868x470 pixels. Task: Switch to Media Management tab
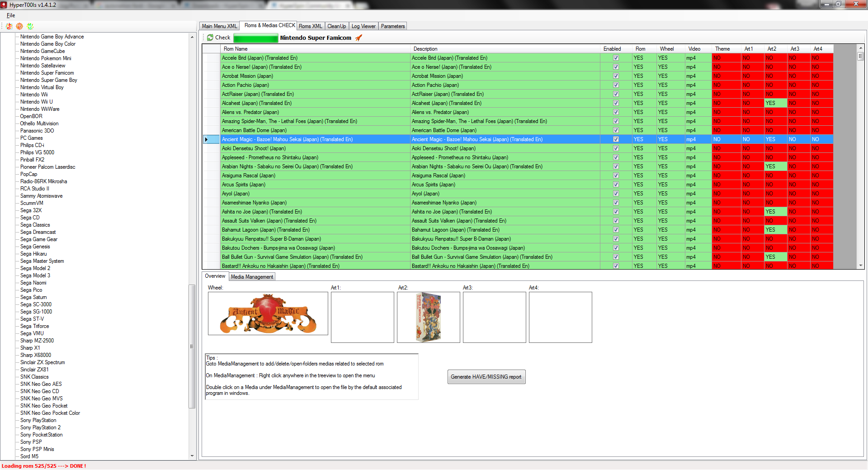(252, 277)
